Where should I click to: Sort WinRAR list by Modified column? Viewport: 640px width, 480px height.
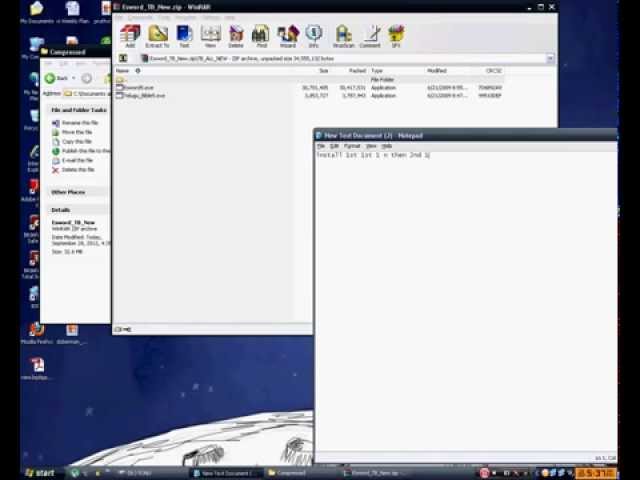(437, 71)
